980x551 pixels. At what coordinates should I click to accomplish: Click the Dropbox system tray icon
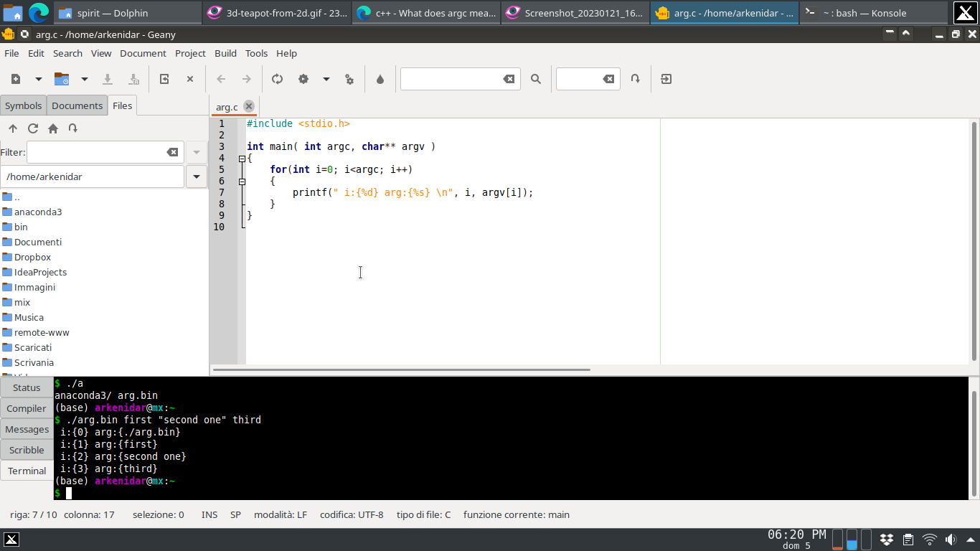click(887, 540)
